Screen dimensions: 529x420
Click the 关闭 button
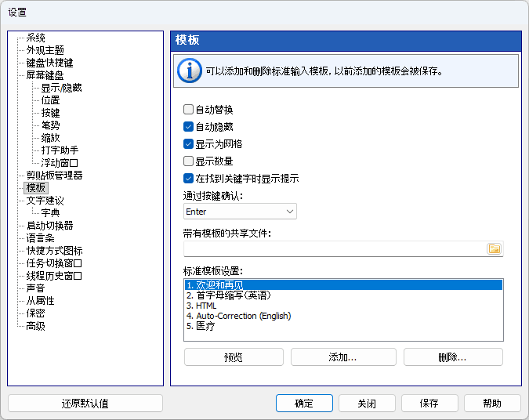click(367, 404)
